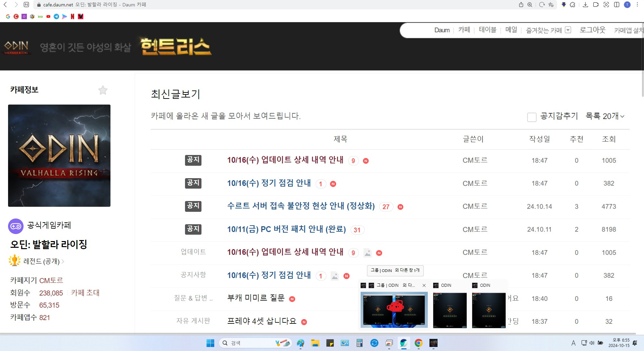Screen dimensions: 644x351
Task: Click the ODIN Valhalla Rising cafe image
Action: tap(59, 156)
